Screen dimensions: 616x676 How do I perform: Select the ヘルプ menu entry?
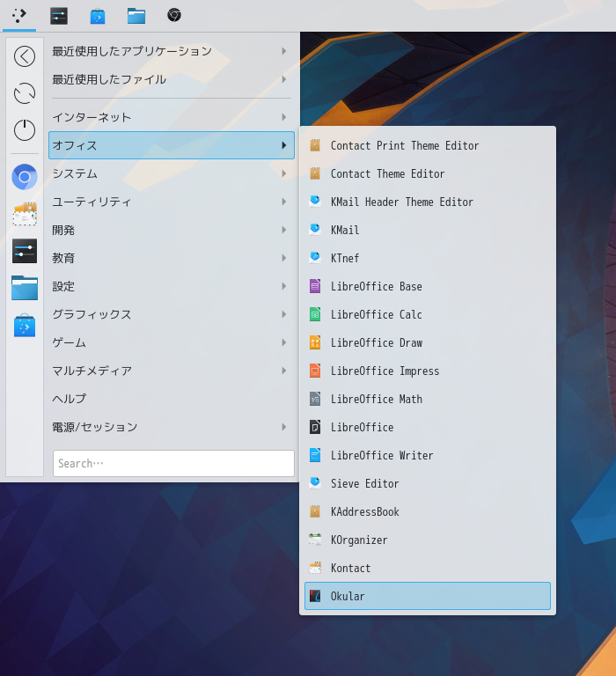click(172, 399)
